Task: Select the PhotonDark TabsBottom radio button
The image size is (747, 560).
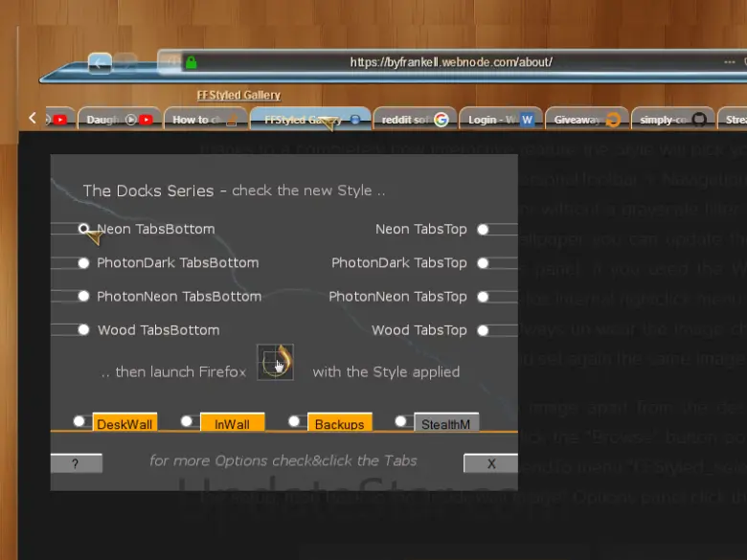Action: tap(83, 263)
